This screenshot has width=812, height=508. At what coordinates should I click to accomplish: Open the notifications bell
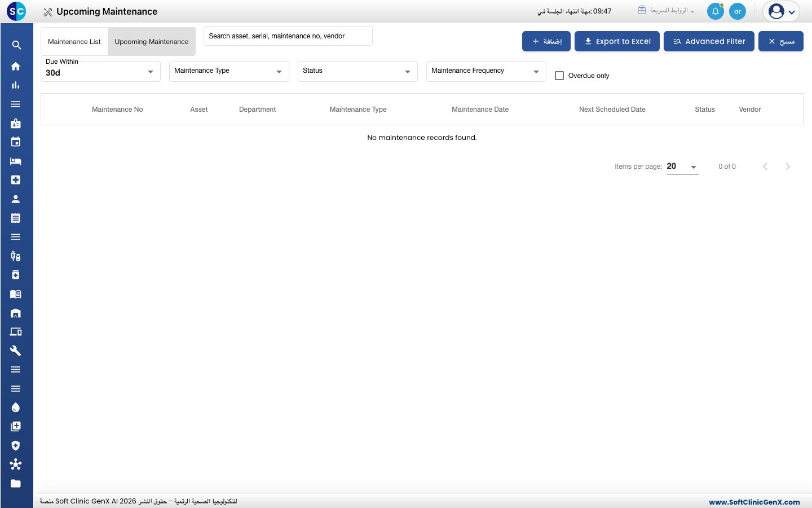click(716, 11)
